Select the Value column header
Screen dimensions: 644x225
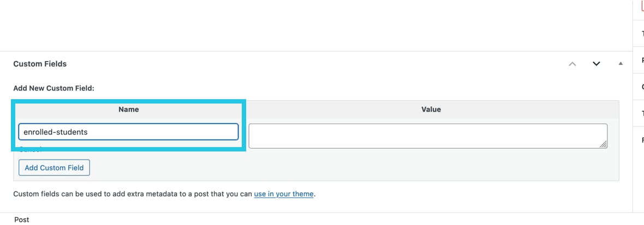tap(431, 110)
